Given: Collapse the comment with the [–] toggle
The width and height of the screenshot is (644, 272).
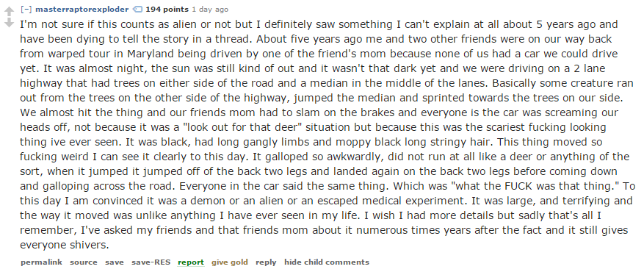Looking at the screenshot, I should 26,9.
